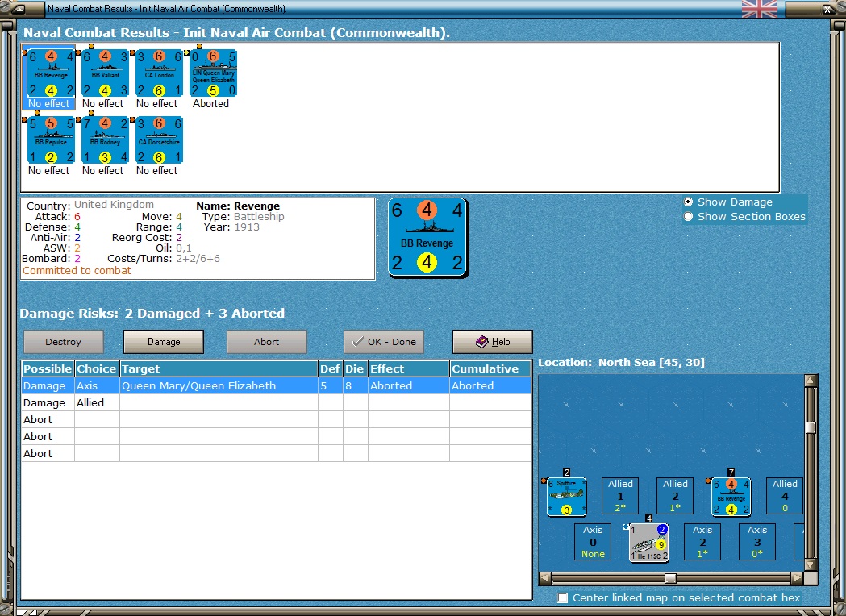Click the Def column header

tap(330, 368)
